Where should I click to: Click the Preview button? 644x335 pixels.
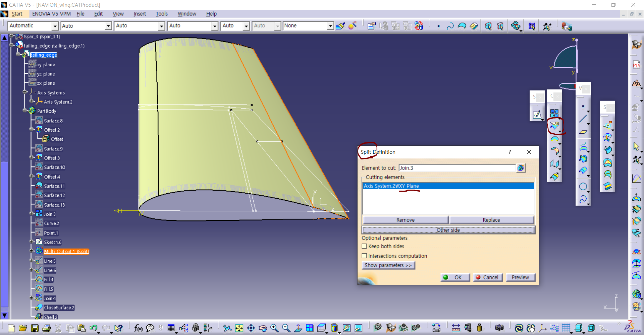(520, 277)
